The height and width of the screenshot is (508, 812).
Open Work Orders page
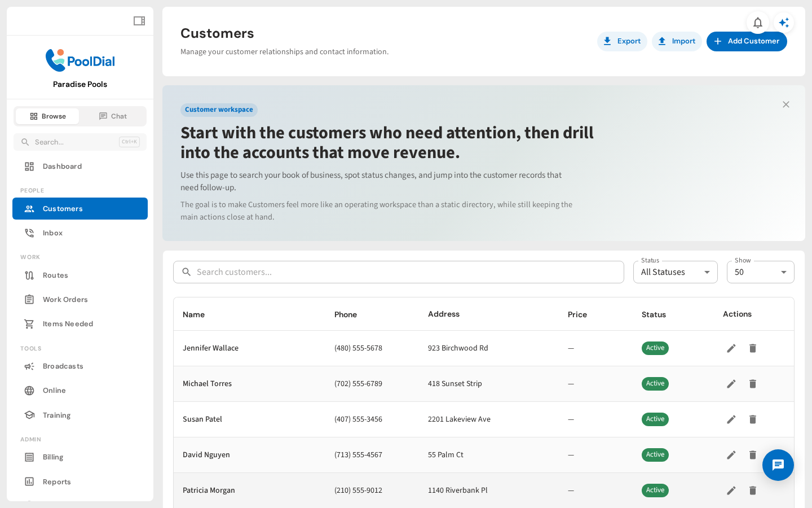click(x=80, y=300)
